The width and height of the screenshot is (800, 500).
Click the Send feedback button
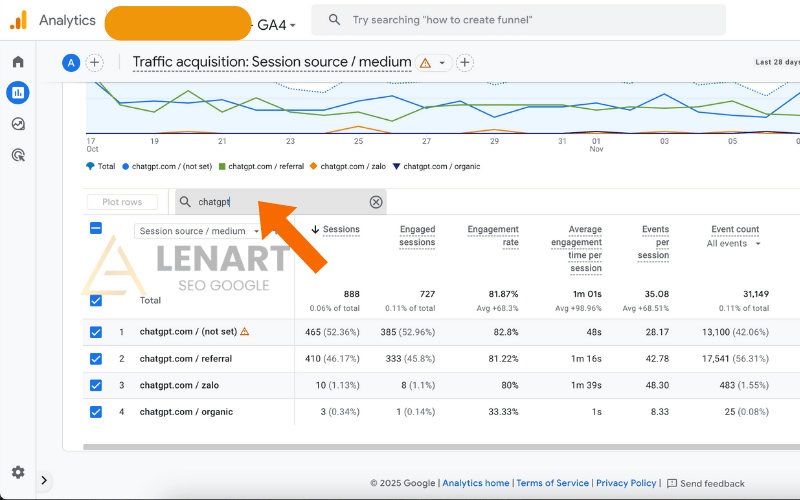pyautogui.click(x=706, y=483)
